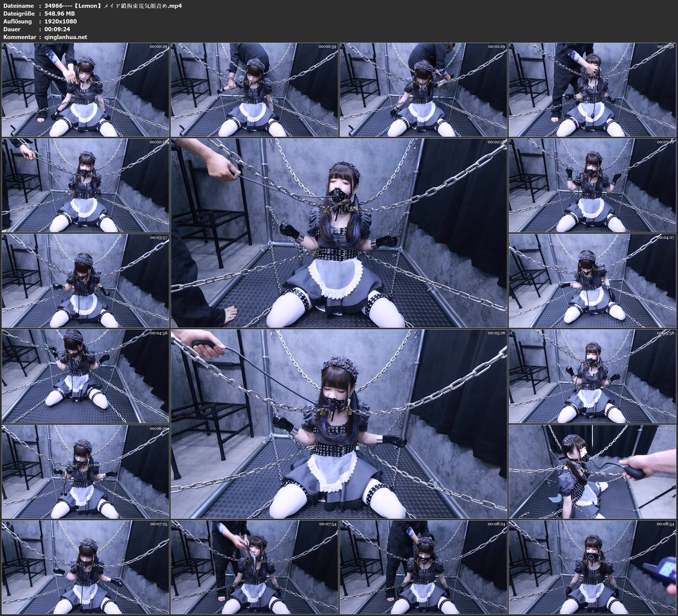The width and height of the screenshot is (678, 616).
Task: Open the 00:08:24 thumbnail
Action: (423, 567)
